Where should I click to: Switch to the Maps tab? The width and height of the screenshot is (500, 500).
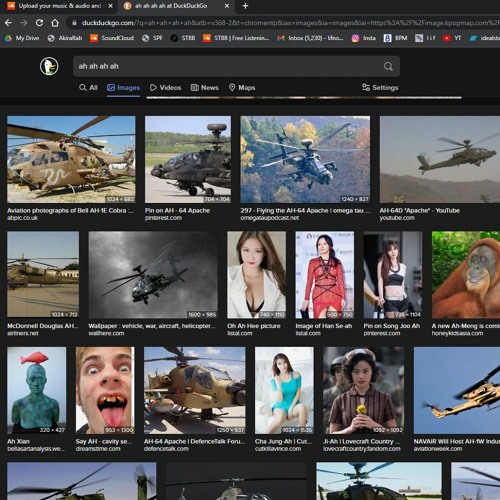[x=242, y=88]
